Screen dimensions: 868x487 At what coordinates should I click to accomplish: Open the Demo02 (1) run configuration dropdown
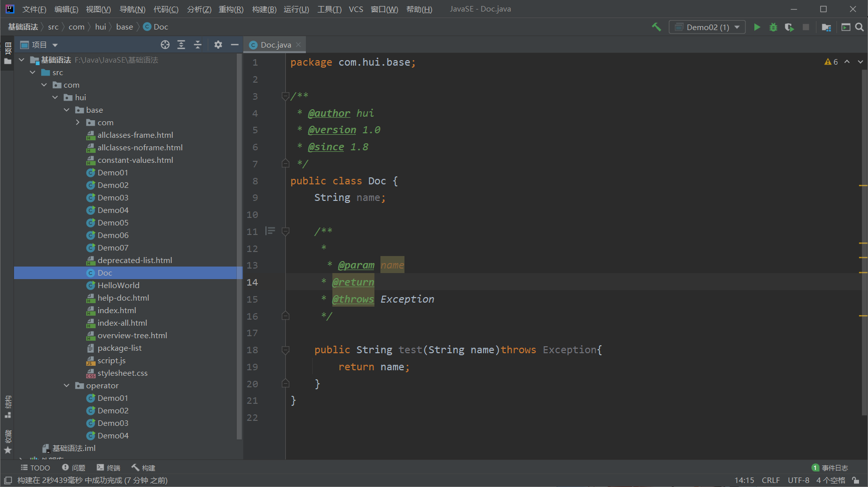click(707, 27)
